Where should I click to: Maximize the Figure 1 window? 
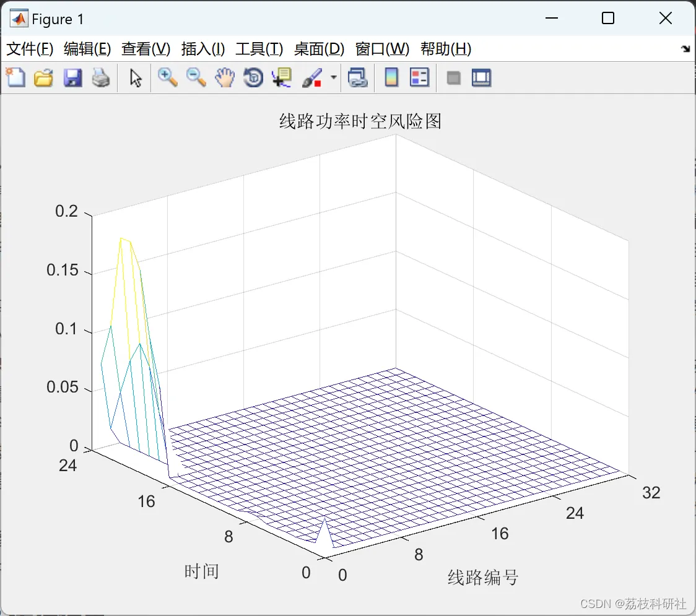pyautogui.click(x=608, y=18)
